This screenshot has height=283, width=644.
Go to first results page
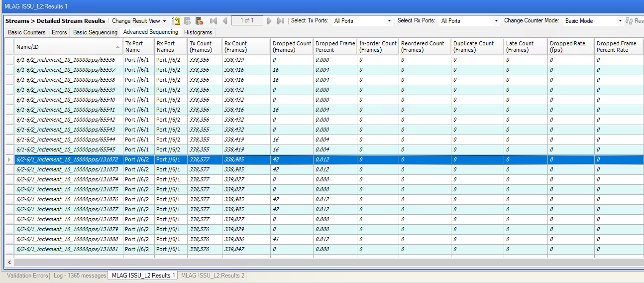coord(214,21)
